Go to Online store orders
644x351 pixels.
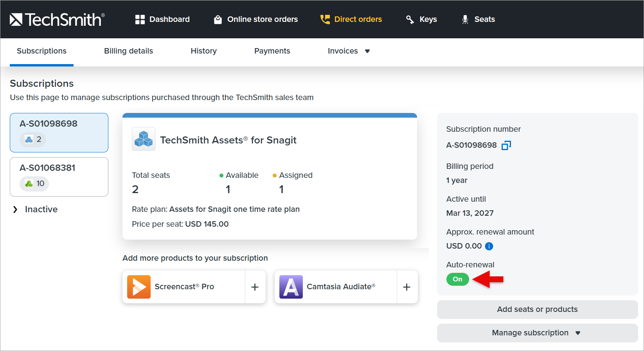click(x=256, y=20)
